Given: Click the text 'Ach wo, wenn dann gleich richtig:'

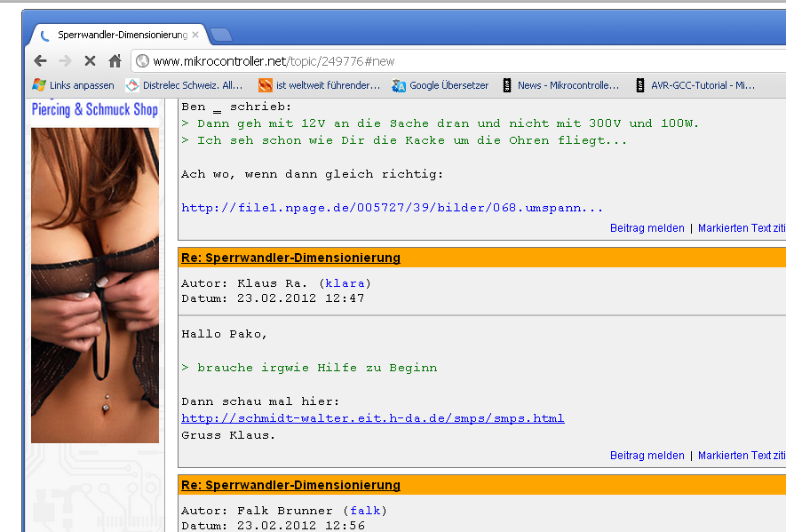Looking at the screenshot, I should coord(313,174).
